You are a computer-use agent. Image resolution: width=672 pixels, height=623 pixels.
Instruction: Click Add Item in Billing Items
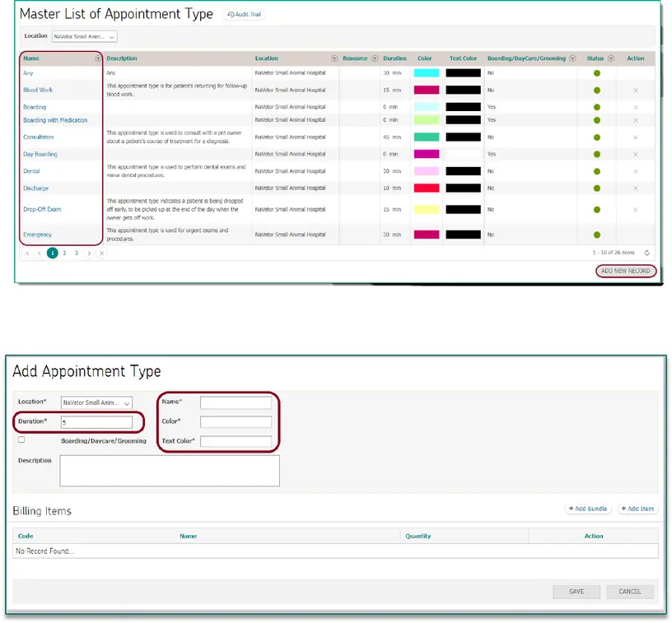coord(637,509)
